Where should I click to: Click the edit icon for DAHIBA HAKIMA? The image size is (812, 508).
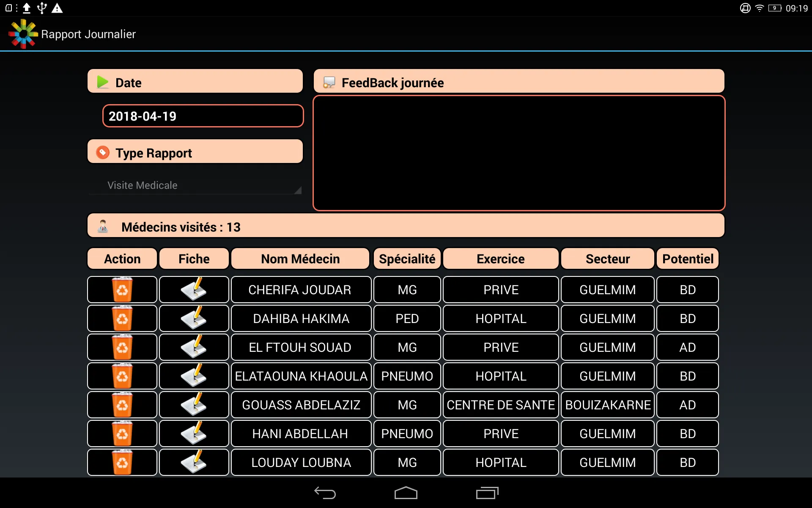pos(193,318)
